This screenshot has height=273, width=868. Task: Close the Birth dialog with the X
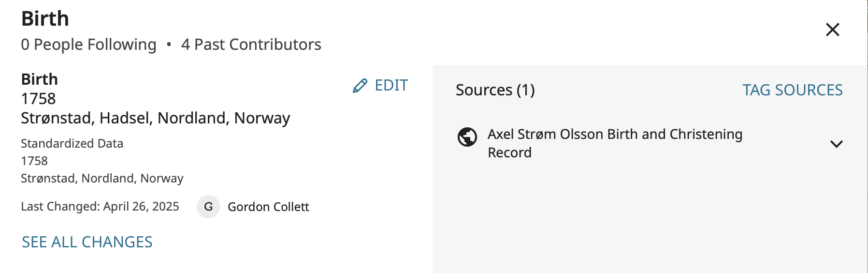[x=832, y=30]
